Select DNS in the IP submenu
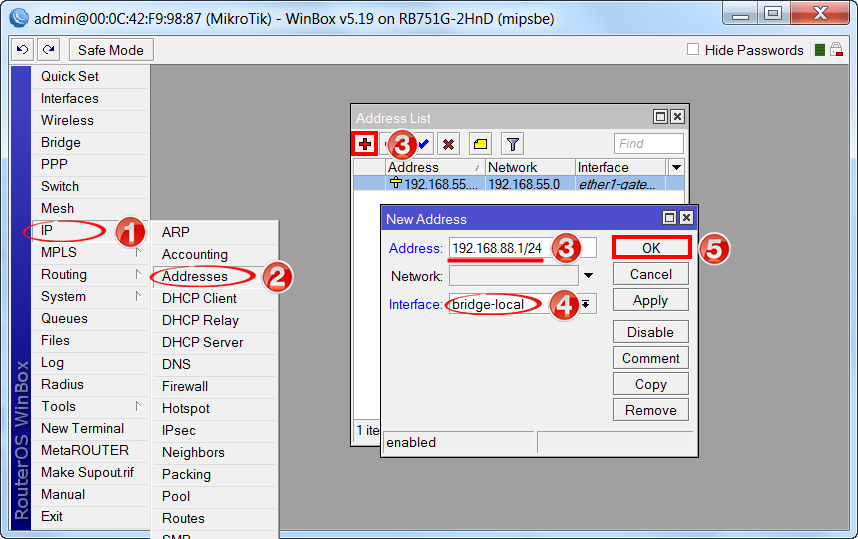This screenshot has height=539, width=858. coord(214,364)
